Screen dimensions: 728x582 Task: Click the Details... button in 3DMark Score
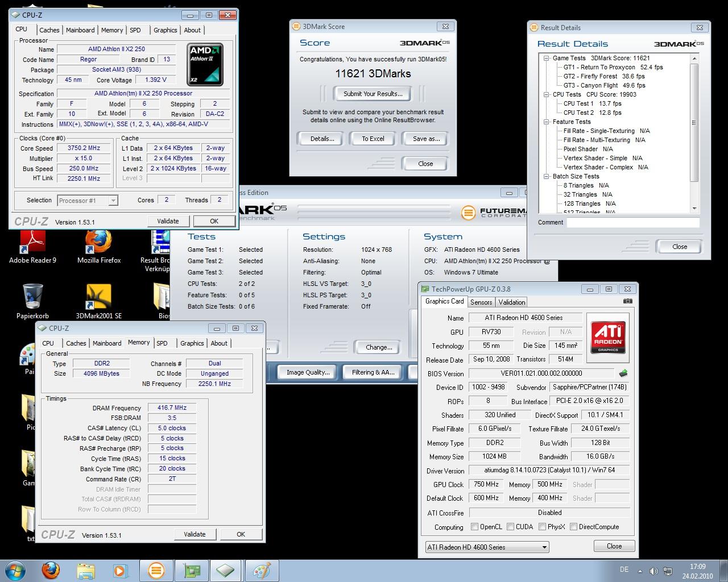(322, 139)
